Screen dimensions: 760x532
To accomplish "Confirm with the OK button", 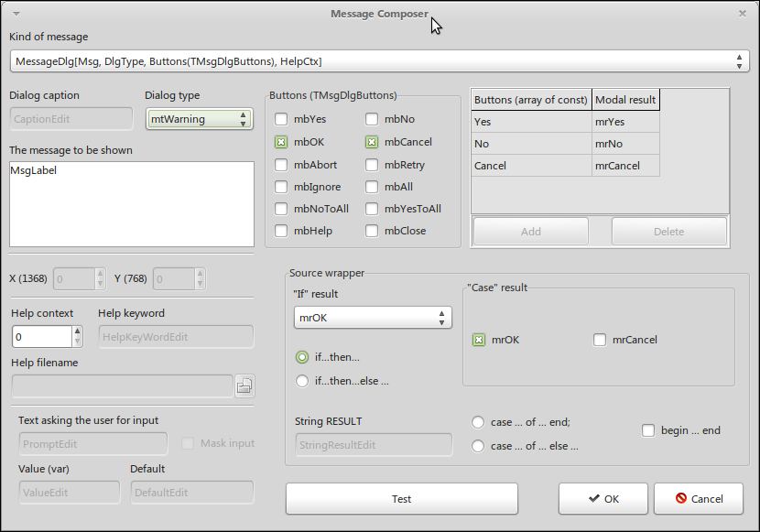I will [x=603, y=498].
